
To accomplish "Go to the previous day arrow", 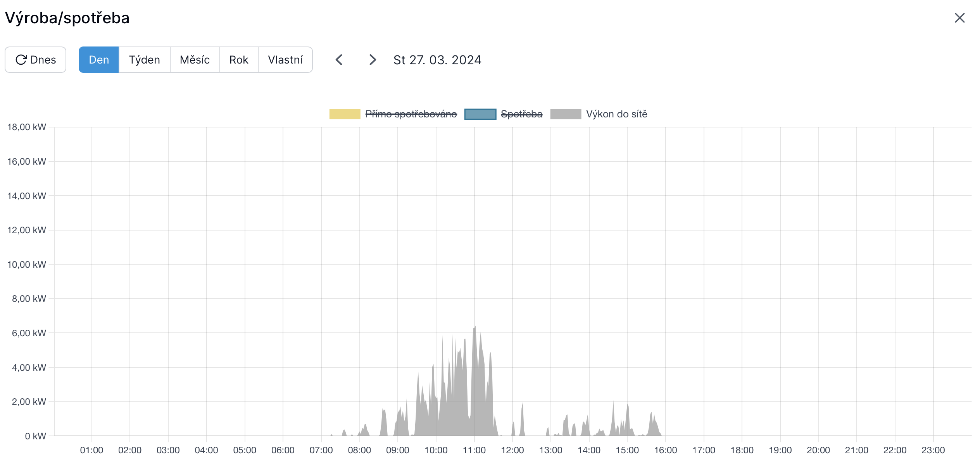I will 339,60.
